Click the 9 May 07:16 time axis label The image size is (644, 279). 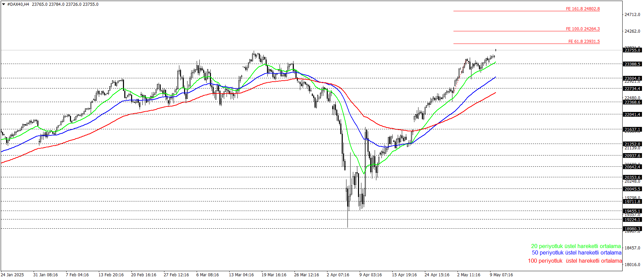(501, 275)
